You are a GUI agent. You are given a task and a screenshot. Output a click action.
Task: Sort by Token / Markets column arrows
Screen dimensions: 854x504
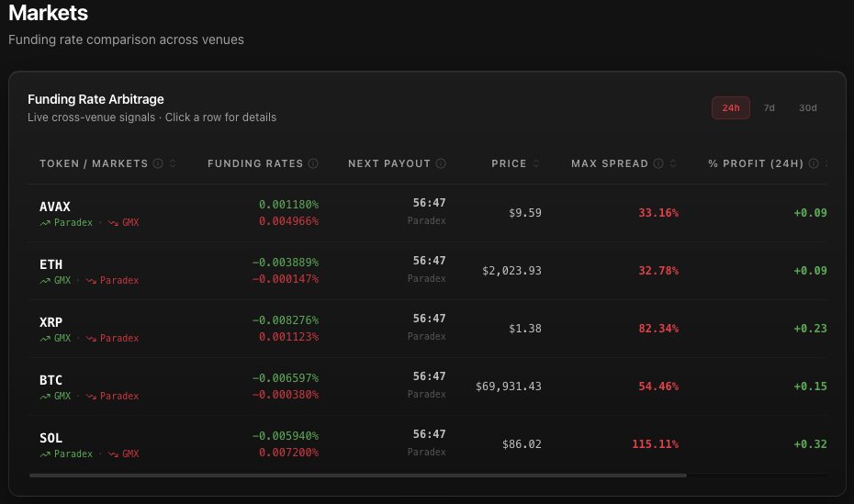(x=173, y=163)
